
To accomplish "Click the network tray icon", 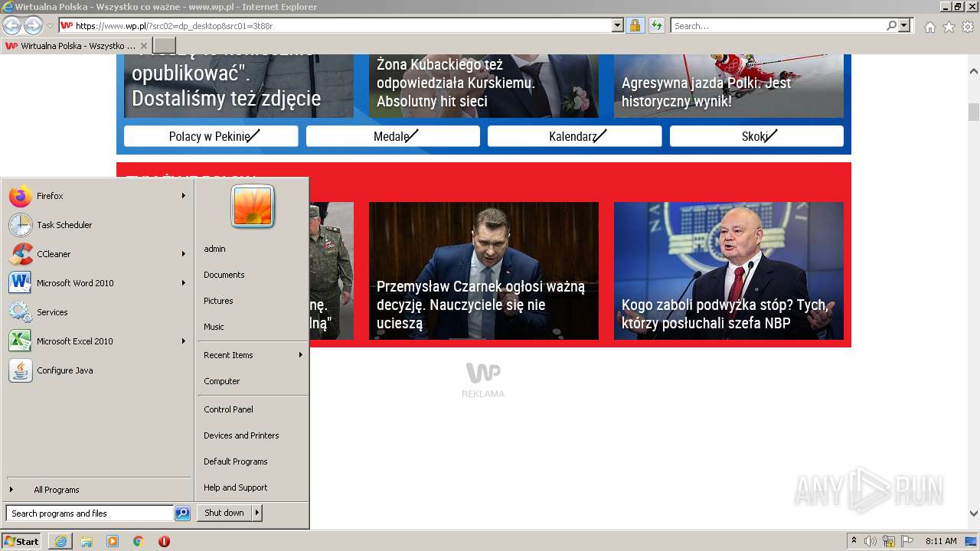I will click(889, 541).
